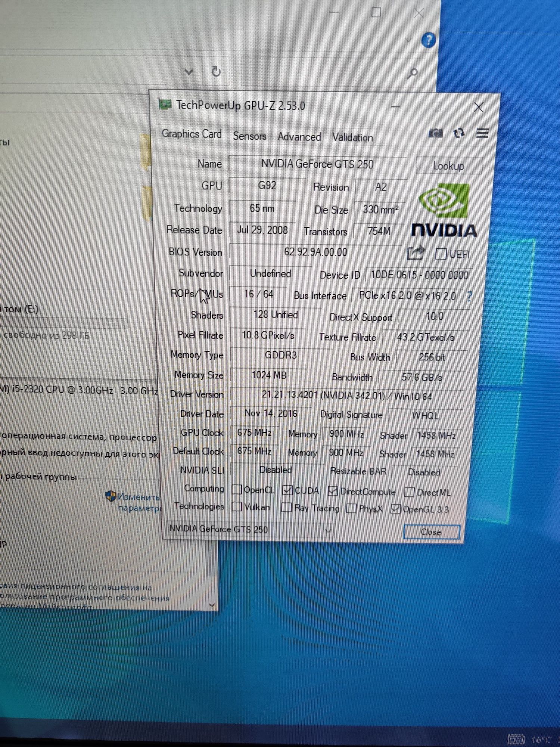Screen dimensions: 560x747
Task: Click the Изменить параметры link
Action: pyautogui.click(x=139, y=502)
